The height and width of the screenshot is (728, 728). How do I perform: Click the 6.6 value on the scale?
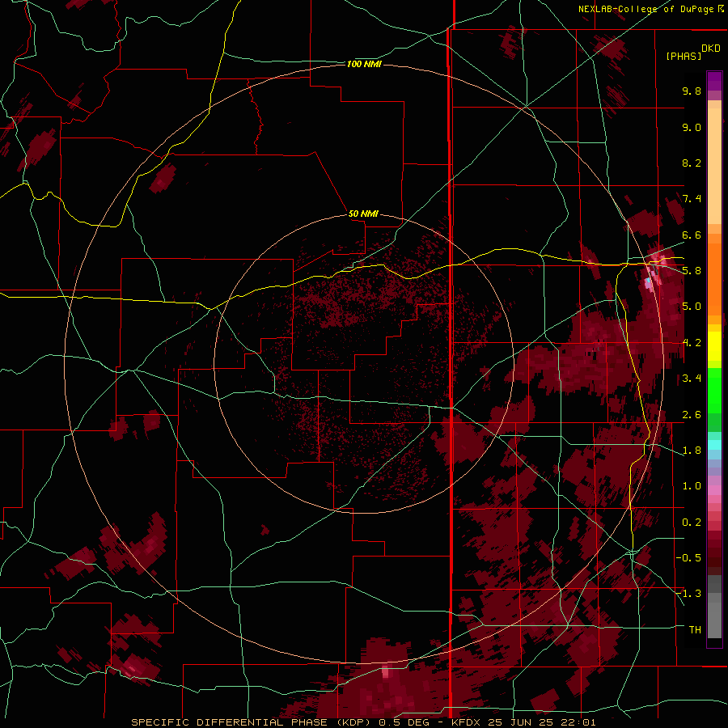click(692, 235)
